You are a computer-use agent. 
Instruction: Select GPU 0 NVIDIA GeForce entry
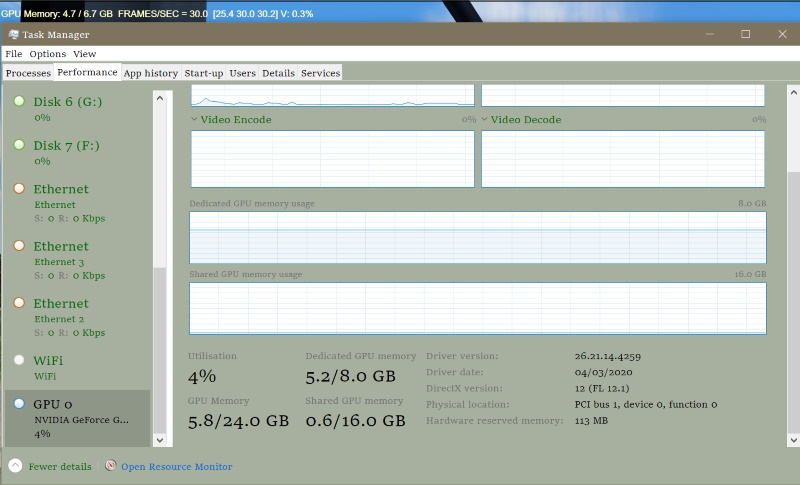tap(78, 418)
